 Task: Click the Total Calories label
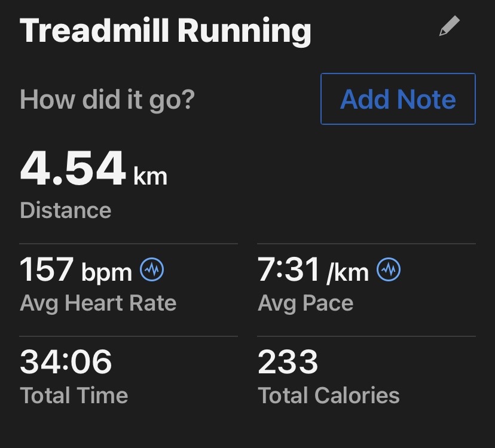click(328, 395)
